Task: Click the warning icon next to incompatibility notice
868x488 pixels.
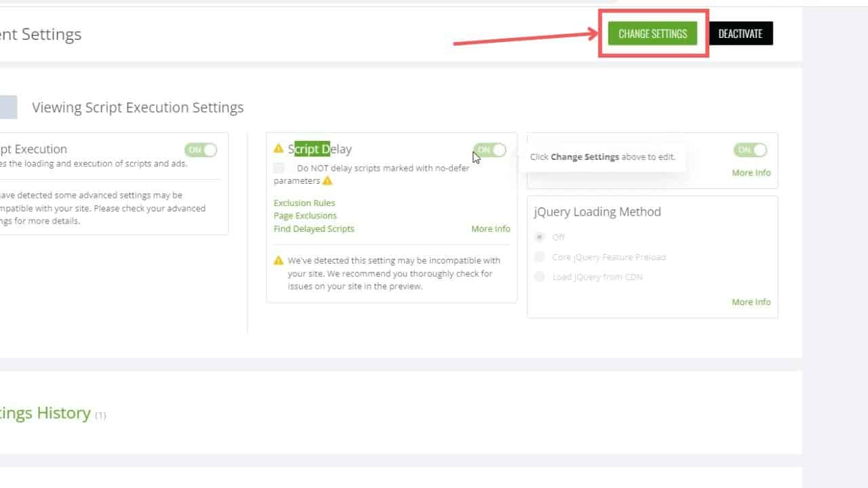Action: [x=279, y=260]
